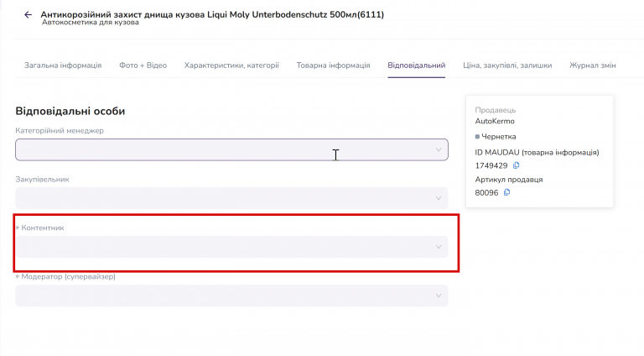This screenshot has width=644, height=356.
Task: Open the Ціна, закупівлі, залишки tab
Action: [507, 65]
